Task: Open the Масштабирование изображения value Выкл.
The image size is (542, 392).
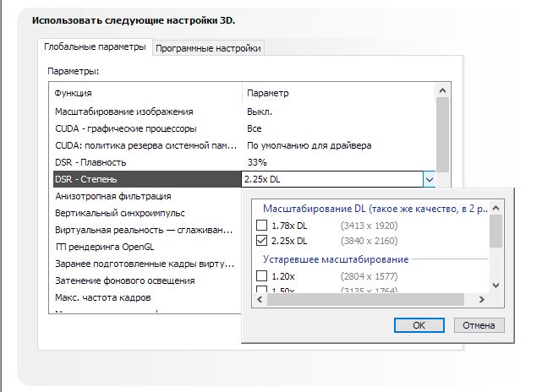Action: tap(259, 112)
